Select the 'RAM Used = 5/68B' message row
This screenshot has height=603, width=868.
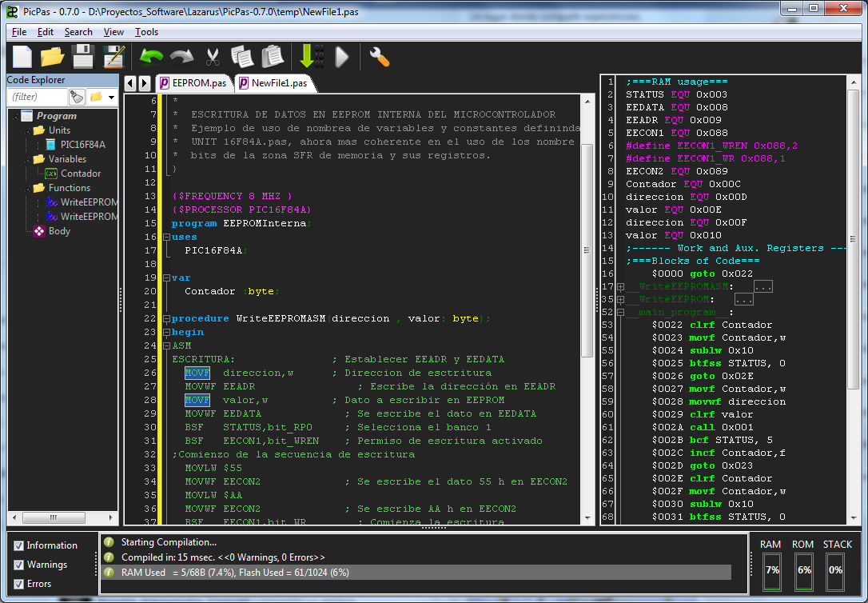click(x=416, y=573)
